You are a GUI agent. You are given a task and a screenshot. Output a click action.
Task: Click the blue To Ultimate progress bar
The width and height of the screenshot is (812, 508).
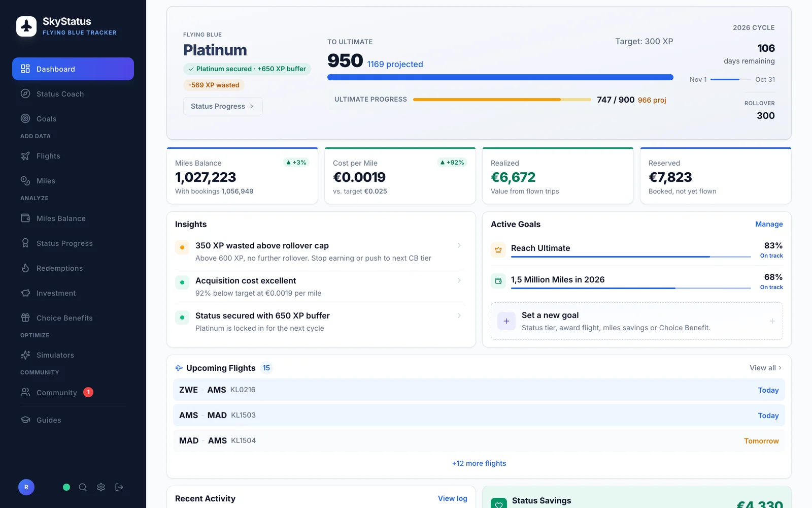pyautogui.click(x=500, y=77)
